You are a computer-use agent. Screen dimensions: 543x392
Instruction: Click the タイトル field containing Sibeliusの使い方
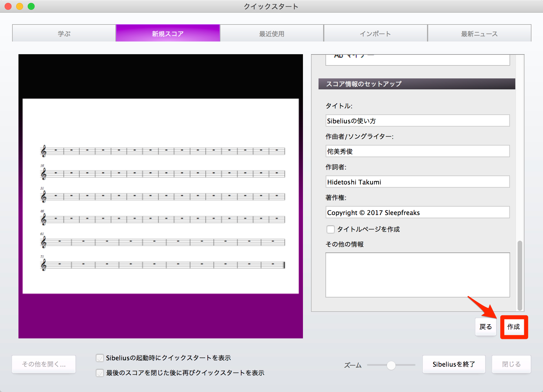point(417,121)
